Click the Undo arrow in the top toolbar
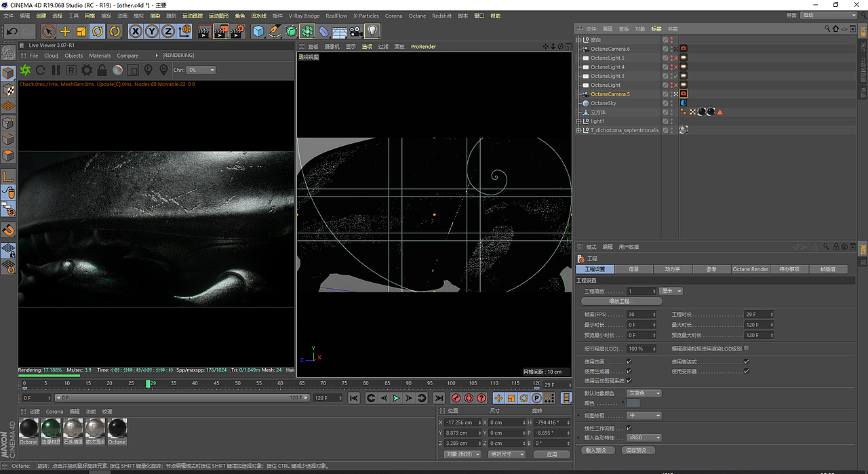This screenshot has width=868, height=474. tap(12, 31)
